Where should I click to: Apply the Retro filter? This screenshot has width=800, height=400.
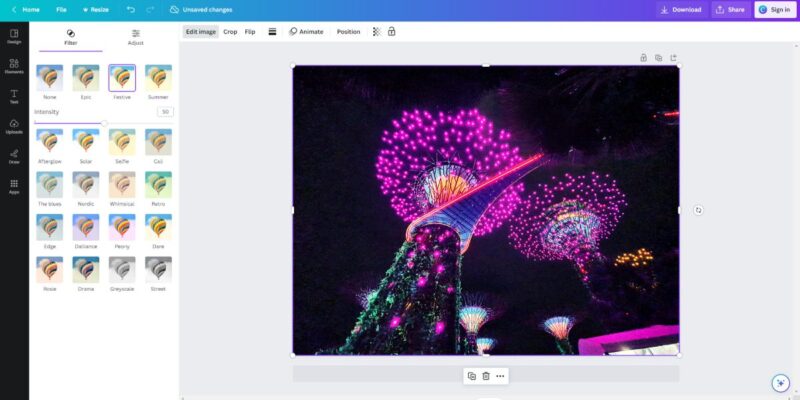pyautogui.click(x=158, y=185)
